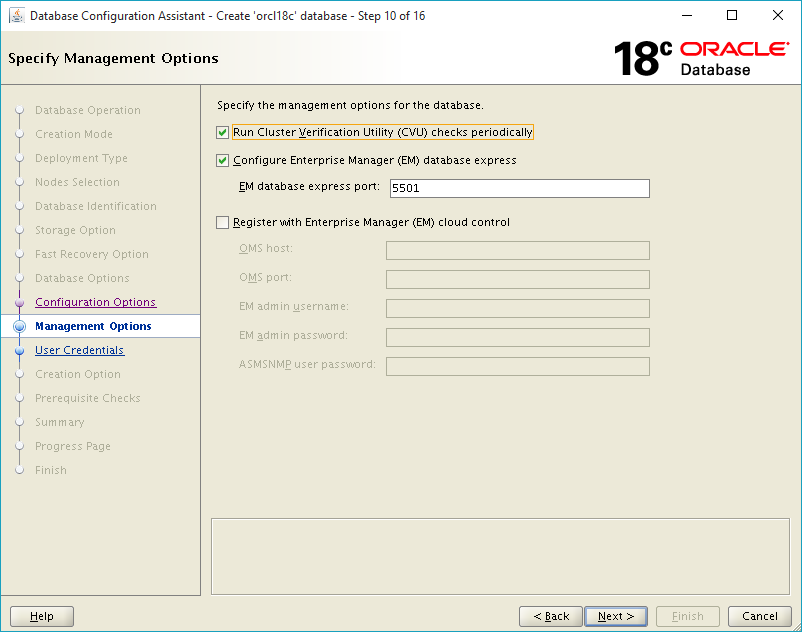802x632 pixels.
Task: Select Management Options step in sidebar
Action: [x=93, y=326]
